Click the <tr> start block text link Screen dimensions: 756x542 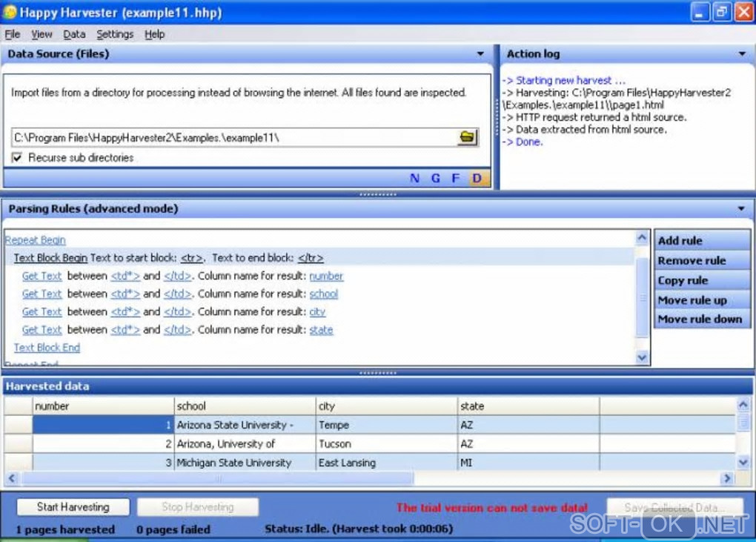point(191,258)
